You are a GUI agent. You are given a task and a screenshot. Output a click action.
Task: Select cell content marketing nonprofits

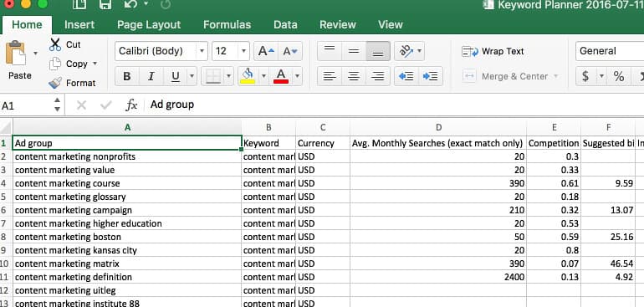pos(127,156)
